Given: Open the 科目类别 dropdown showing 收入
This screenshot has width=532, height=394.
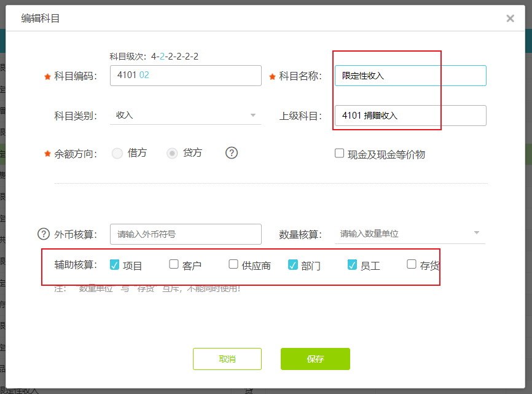Looking at the screenshot, I should tap(186, 114).
